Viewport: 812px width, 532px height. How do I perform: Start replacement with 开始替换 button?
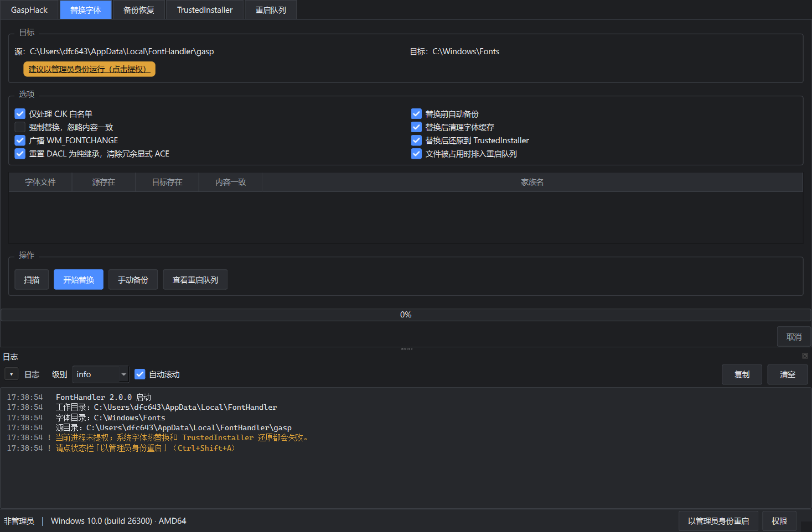click(x=79, y=280)
